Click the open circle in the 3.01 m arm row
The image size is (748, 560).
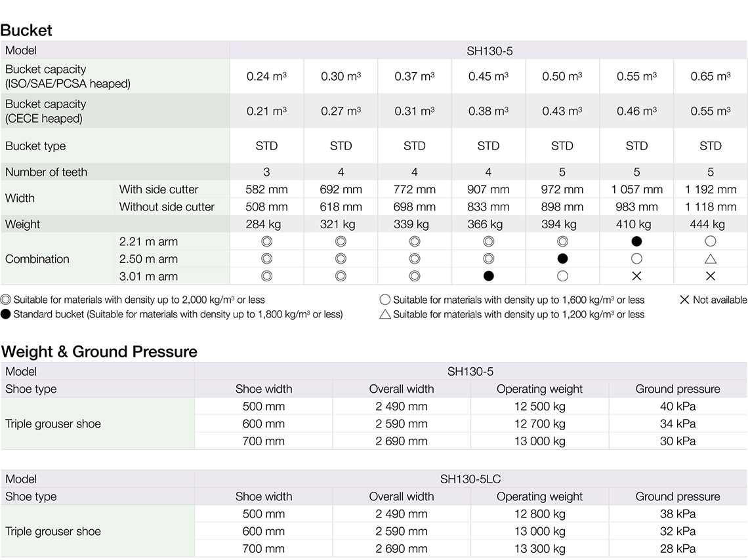point(562,277)
